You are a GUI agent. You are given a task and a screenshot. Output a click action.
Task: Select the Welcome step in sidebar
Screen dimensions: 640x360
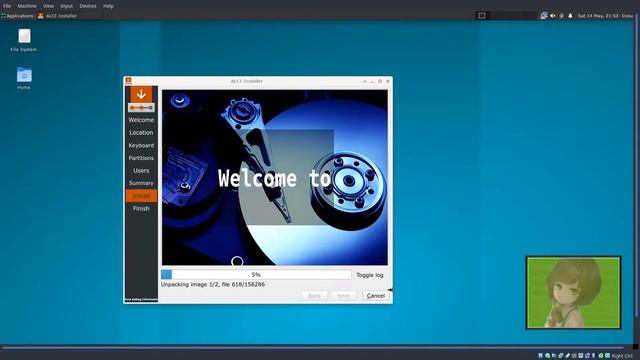141,120
